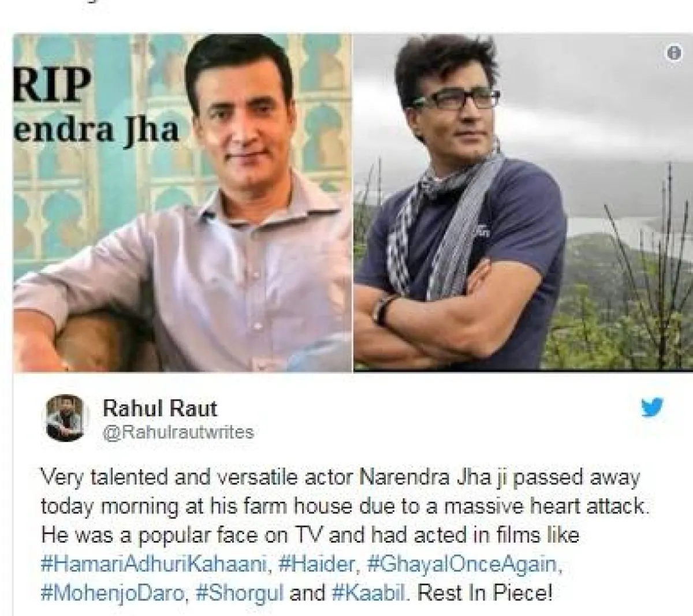The width and height of the screenshot is (693, 616).
Task: Click the info icon on the photo corner
Action: click(673, 53)
